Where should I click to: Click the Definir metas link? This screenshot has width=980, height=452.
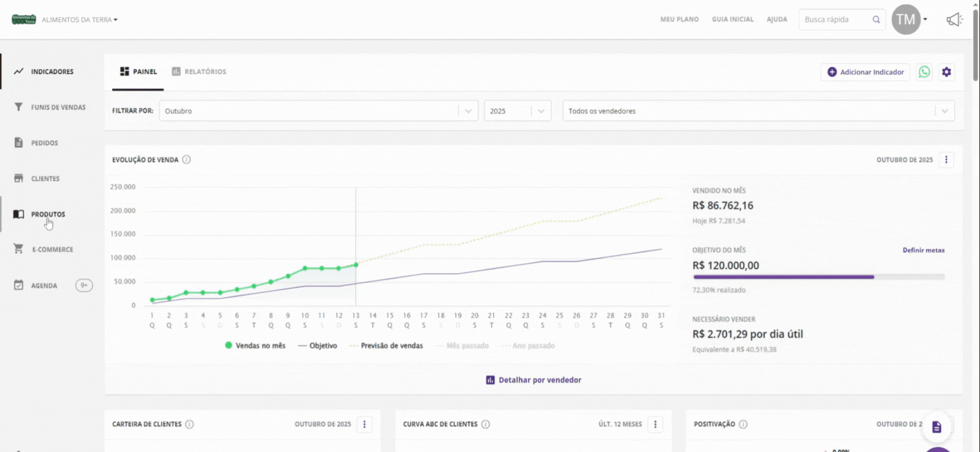point(923,250)
